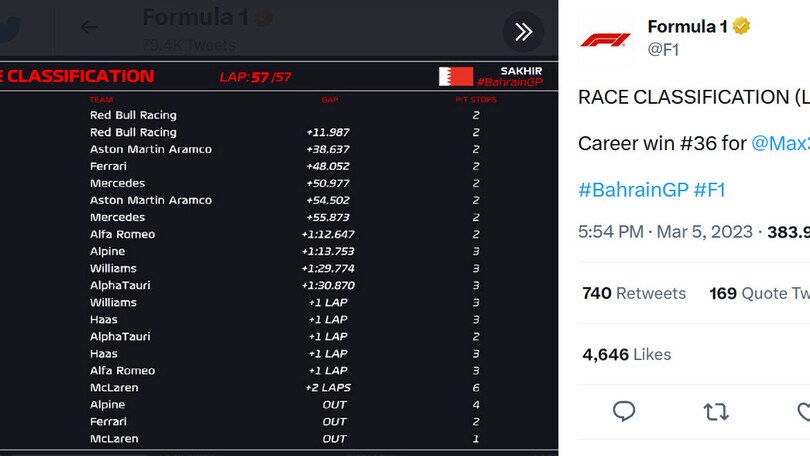The image size is (810, 456).
Task: View the 740 Retweets list
Action: (634, 293)
